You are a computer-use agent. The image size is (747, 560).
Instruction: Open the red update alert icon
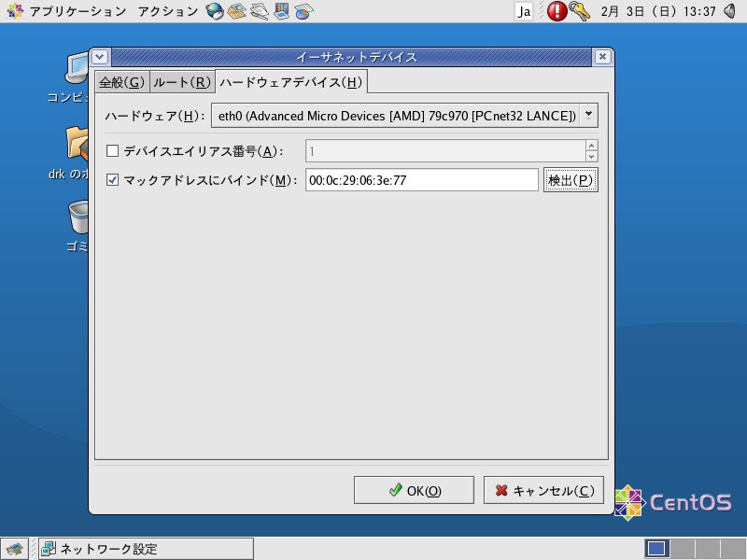pyautogui.click(x=557, y=11)
